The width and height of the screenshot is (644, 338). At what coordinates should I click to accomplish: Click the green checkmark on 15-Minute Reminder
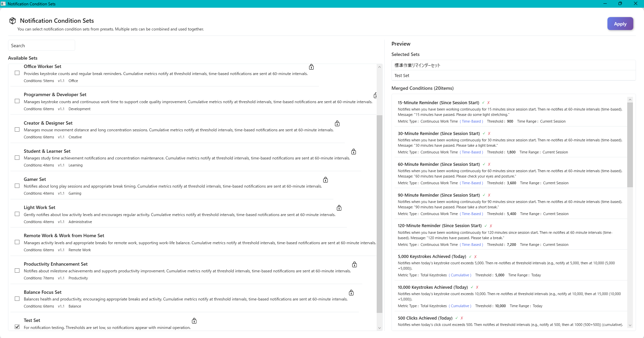pyautogui.click(x=483, y=103)
